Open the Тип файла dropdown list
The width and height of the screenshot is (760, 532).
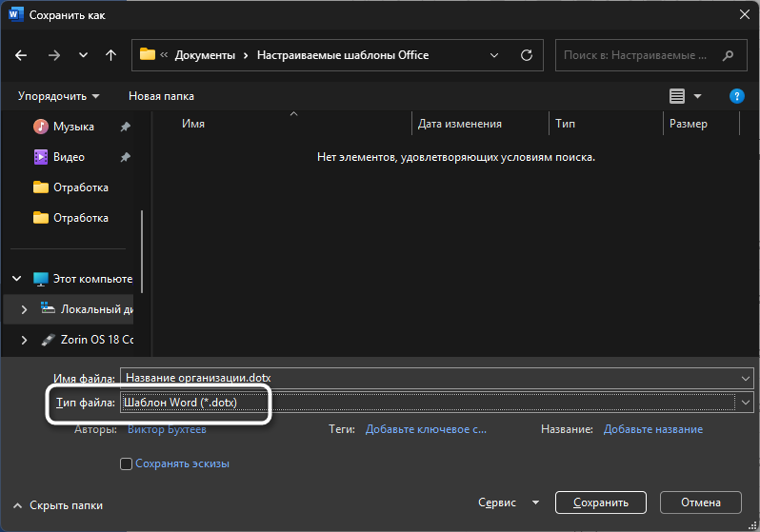436,403
